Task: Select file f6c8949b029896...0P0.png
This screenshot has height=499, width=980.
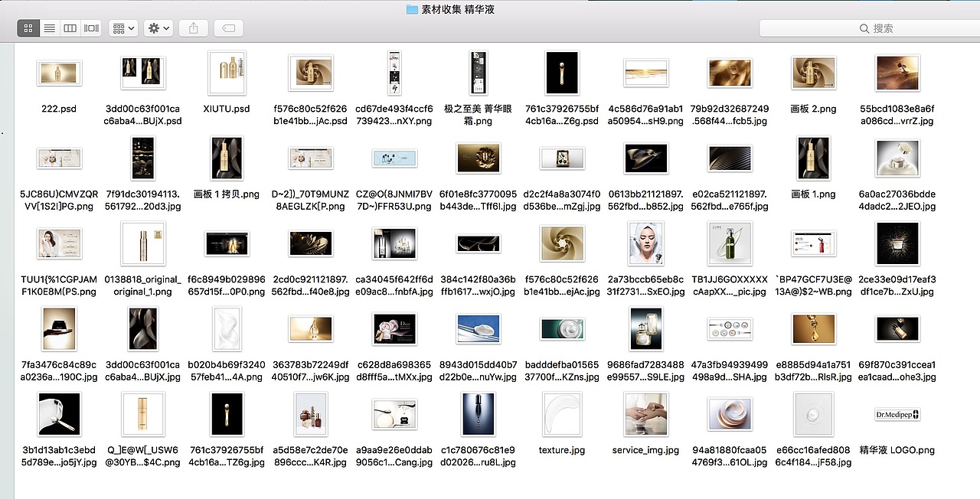Action: (227, 244)
